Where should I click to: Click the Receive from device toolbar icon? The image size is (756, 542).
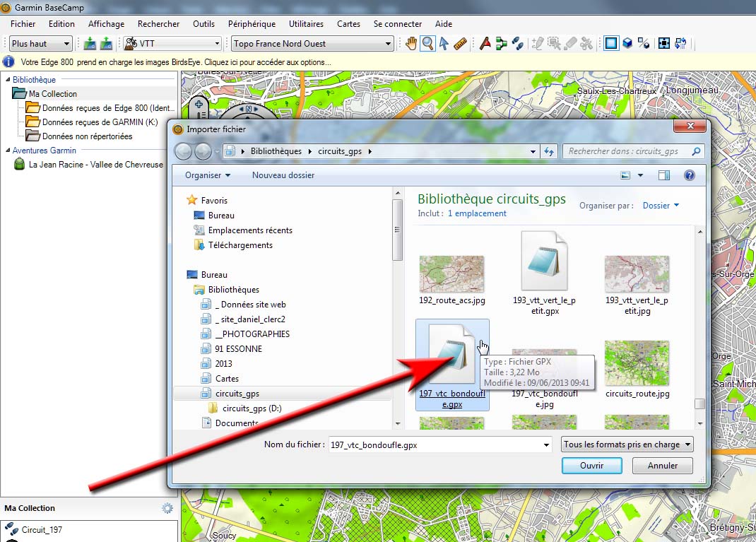[106, 43]
